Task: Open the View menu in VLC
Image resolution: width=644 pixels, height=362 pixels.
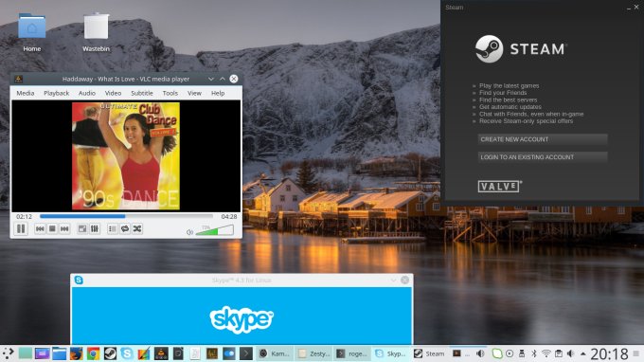Action: pyautogui.click(x=194, y=93)
